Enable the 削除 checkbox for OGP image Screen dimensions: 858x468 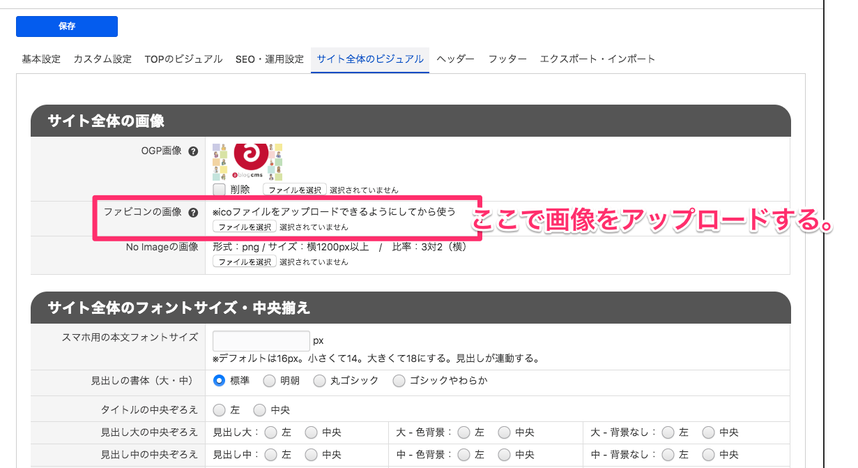tap(219, 189)
